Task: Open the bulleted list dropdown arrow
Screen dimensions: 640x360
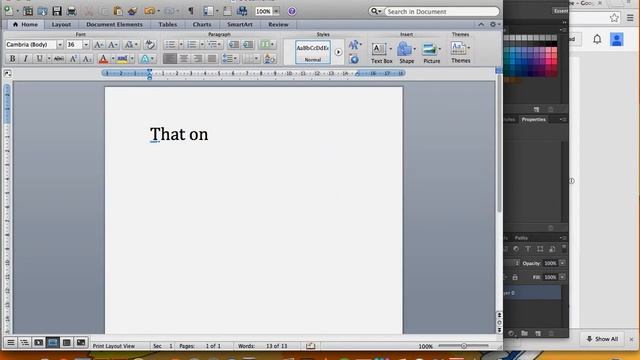Action: [181, 44]
